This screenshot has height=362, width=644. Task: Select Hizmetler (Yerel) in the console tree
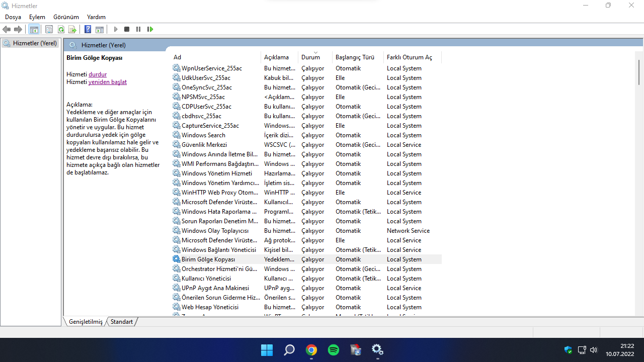pos(30,43)
